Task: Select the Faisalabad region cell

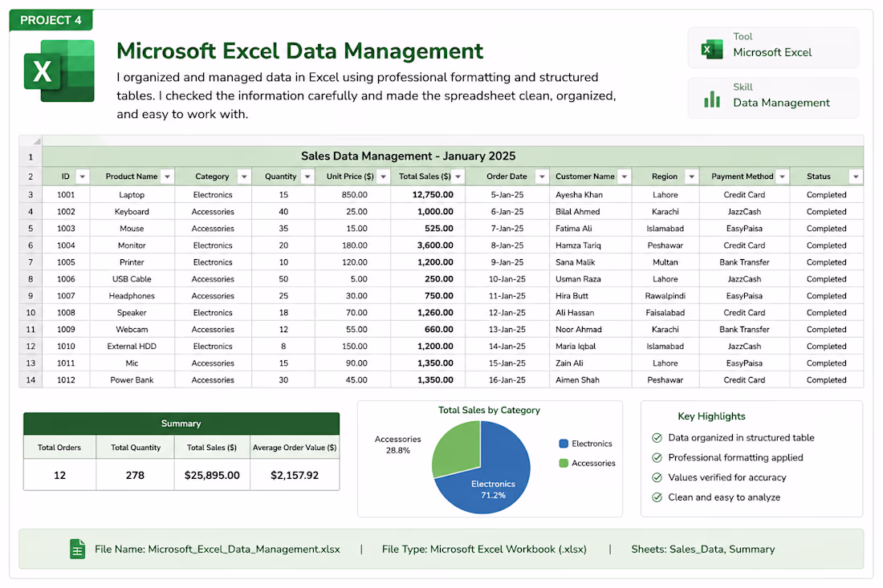Action: [x=665, y=313]
